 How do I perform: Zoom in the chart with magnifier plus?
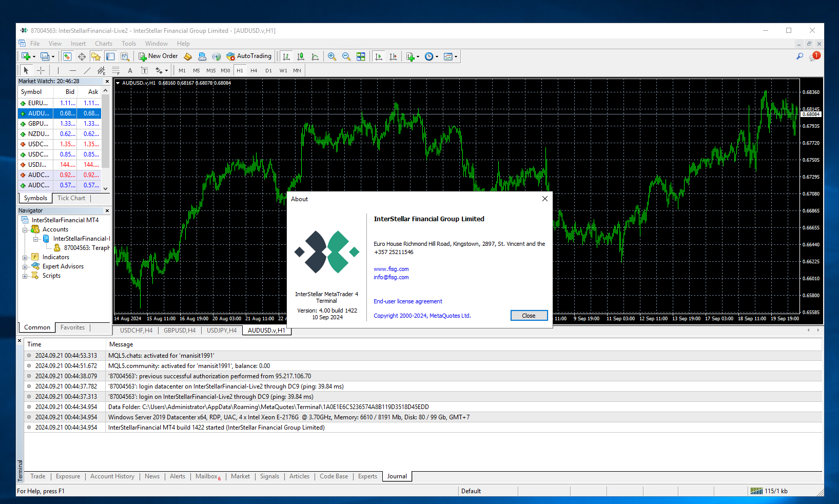(x=332, y=56)
